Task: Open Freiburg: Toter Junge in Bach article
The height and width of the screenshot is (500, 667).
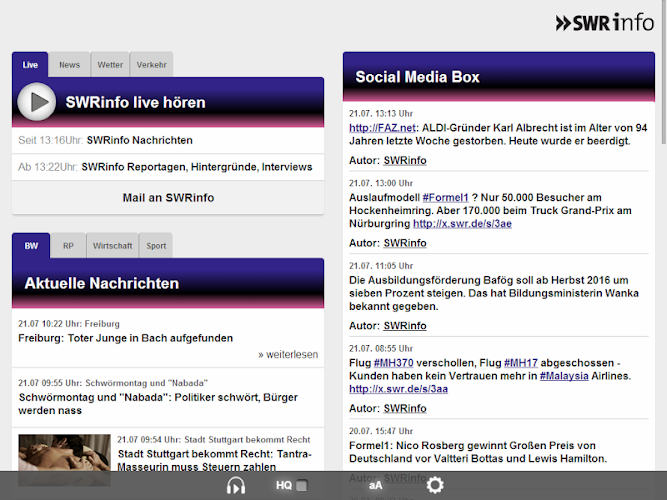Action: click(x=125, y=338)
